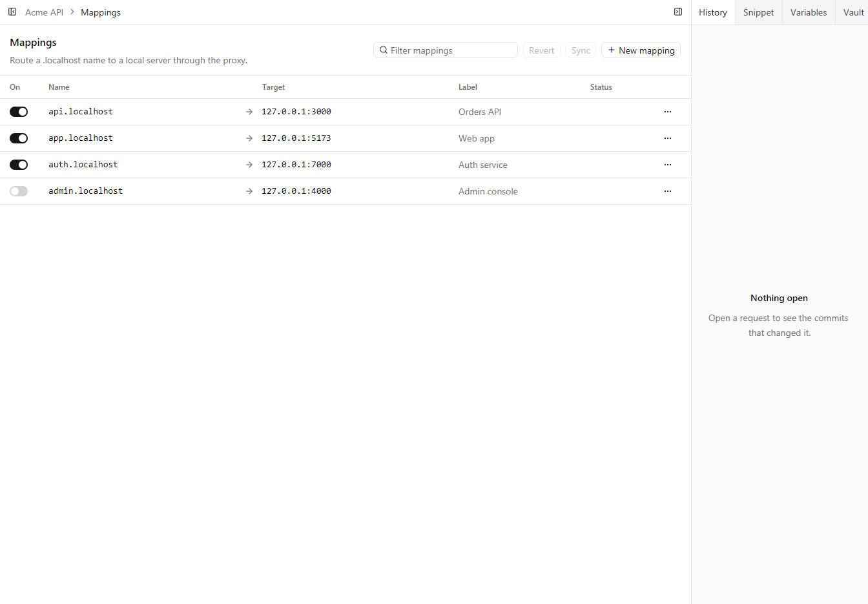Open more options for auth.localhost
The height and width of the screenshot is (604, 868).
point(668,165)
